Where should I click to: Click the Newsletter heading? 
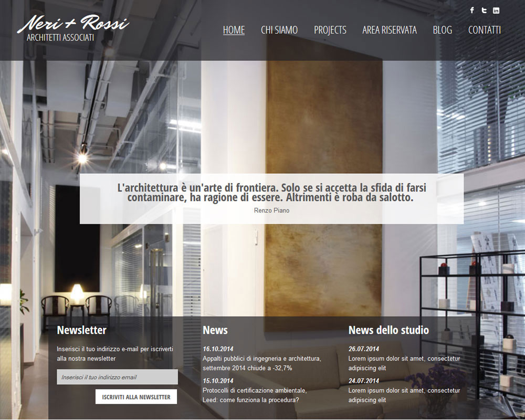coord(82,330)
